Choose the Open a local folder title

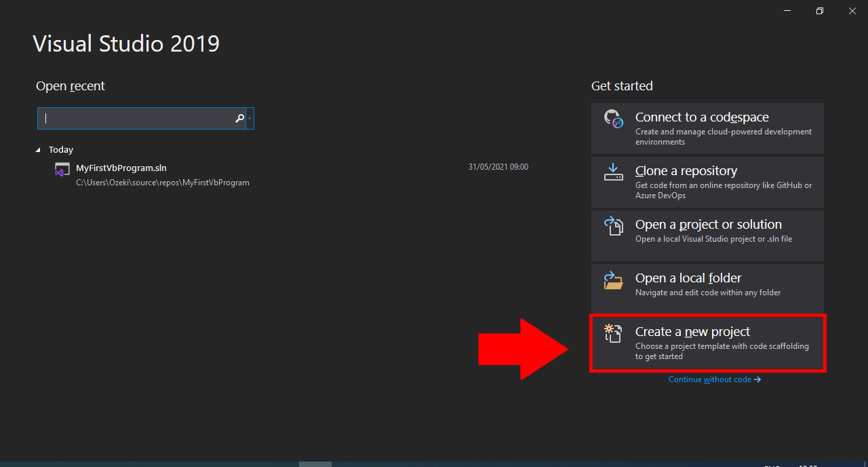(688, 278)
